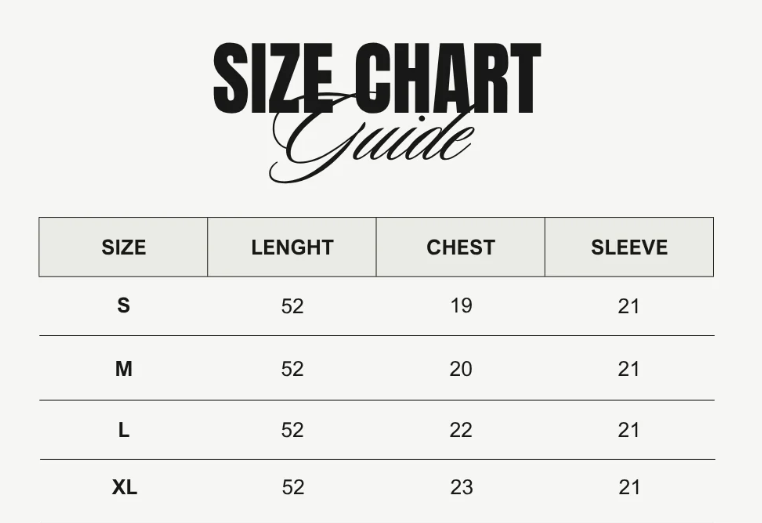
Task: Select the S size row label
Action: click(x=123, y=306)
